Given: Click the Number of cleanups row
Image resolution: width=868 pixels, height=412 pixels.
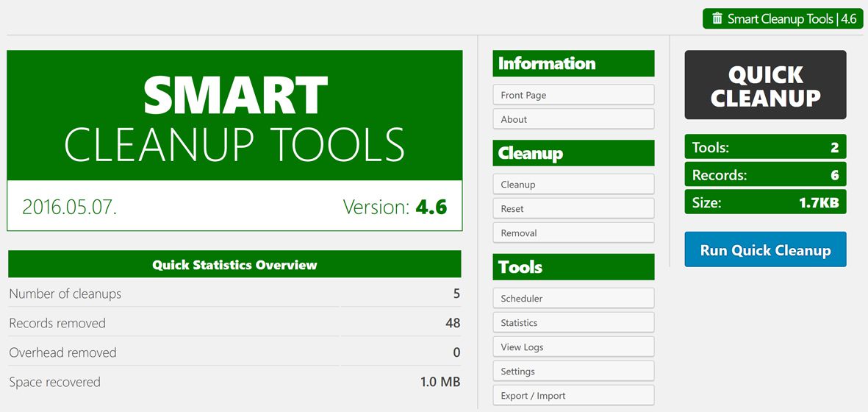Looking at the screenshot, I should click(x=234, y=294).
